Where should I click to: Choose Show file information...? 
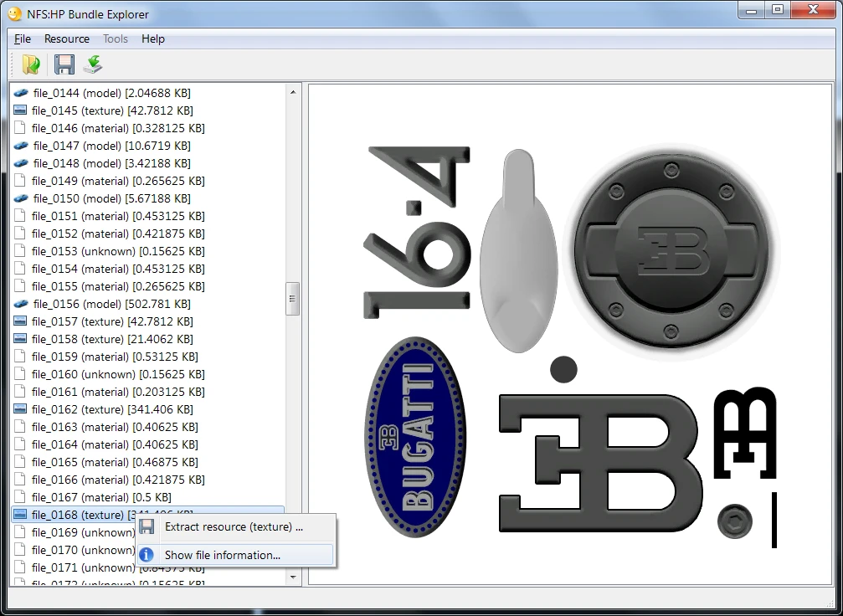pyautogui.click(x=235, y=555)
